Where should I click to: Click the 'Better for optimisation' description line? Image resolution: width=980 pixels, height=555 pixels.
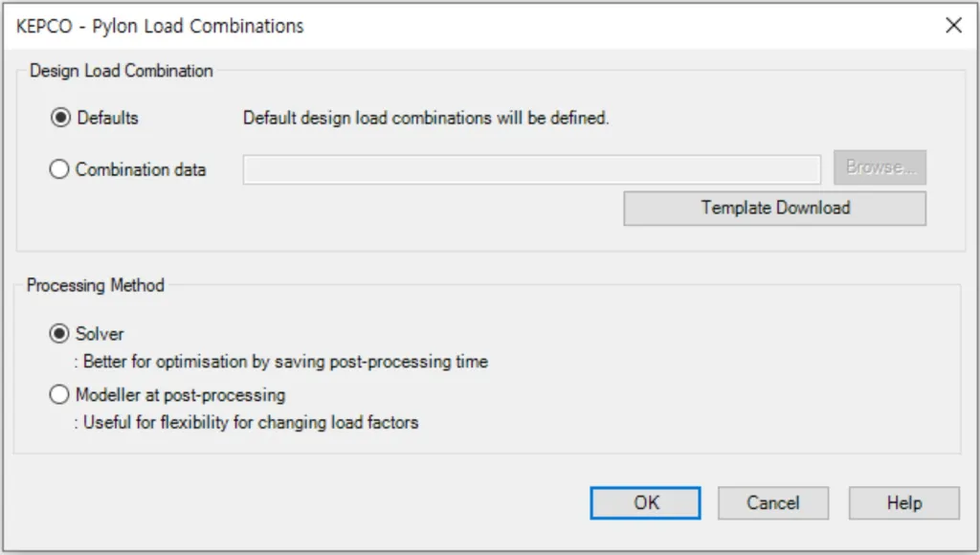pos(281,362)
